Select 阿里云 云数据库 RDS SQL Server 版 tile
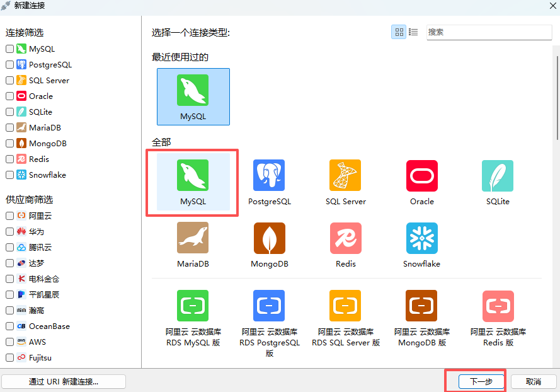The width and height of the screenshot is (560, 392). tap(345, 319)
